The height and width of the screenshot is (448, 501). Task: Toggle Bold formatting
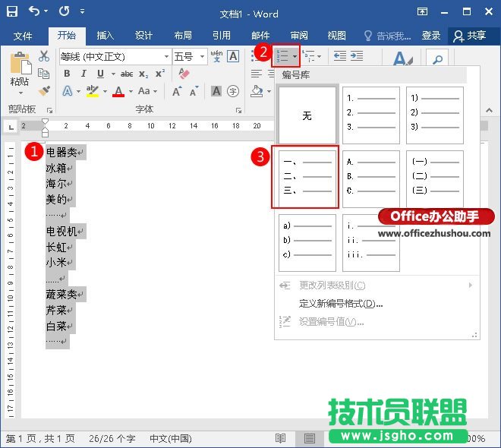67,74
